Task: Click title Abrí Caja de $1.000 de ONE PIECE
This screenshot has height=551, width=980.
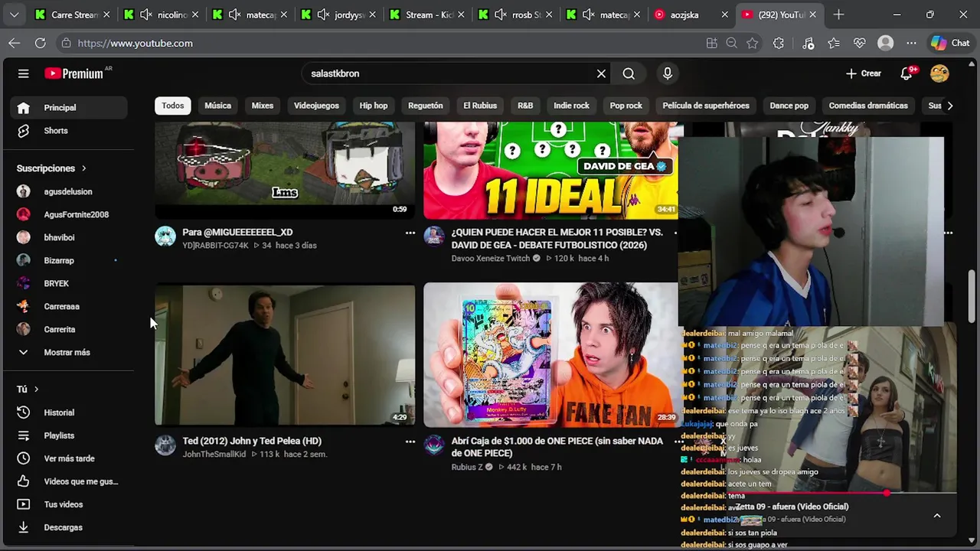Action: pyautogui.click(x=557, y=447)
